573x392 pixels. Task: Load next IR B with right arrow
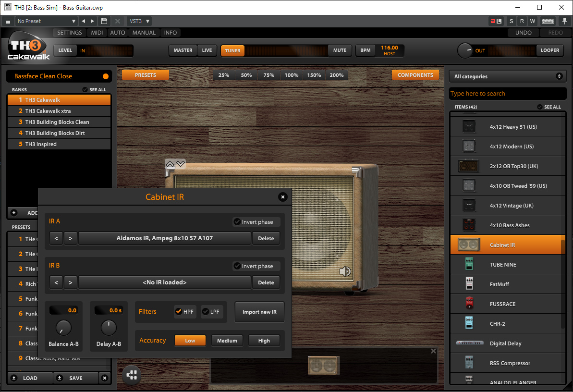[71, 282]
